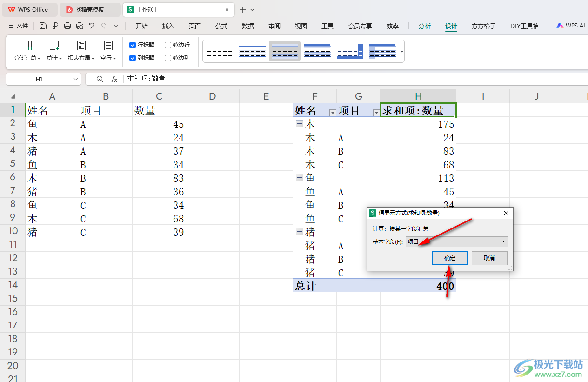Click the Print icon
Viewport: 588px width, 382px height.
tap(67, 26)
